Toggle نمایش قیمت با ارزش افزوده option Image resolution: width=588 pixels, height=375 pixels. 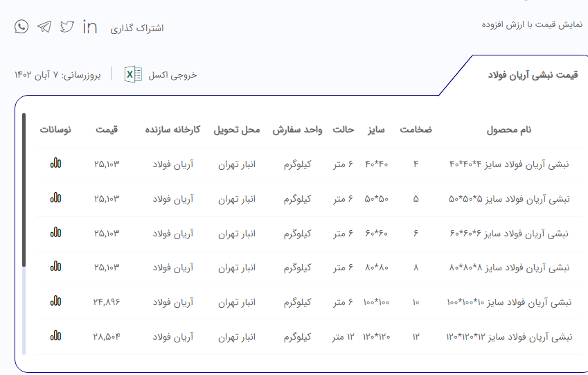pyautogui.click(x=531, y=25)
